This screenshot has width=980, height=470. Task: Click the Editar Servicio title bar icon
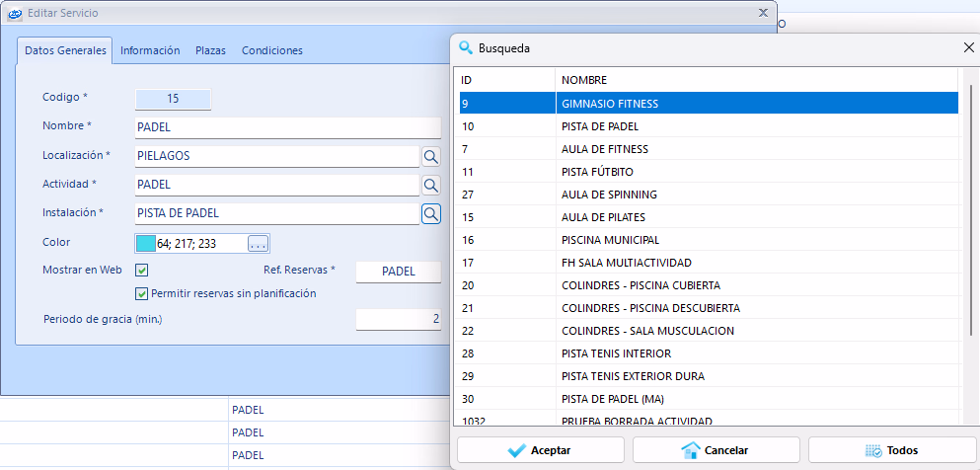tap(15, 14)
